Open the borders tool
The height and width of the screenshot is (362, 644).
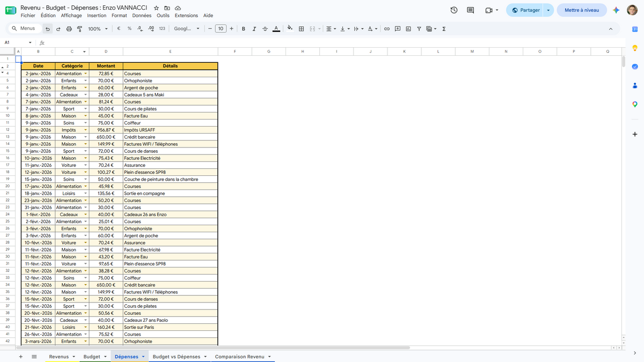tap(302, 29)
